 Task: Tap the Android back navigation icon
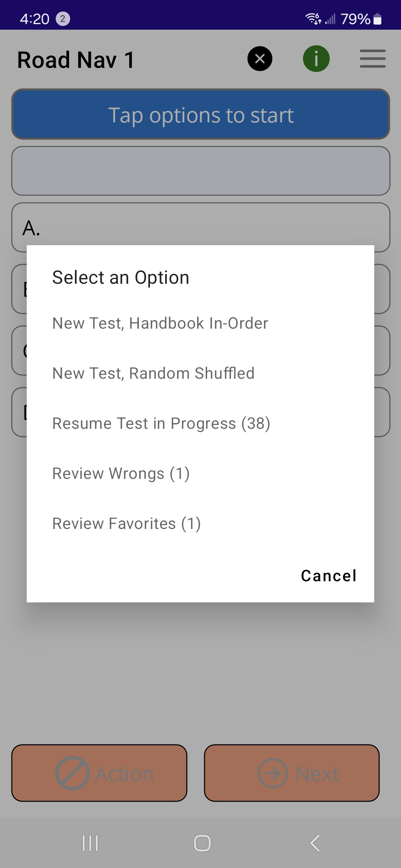pyautogui.click(x=315, y=843)
